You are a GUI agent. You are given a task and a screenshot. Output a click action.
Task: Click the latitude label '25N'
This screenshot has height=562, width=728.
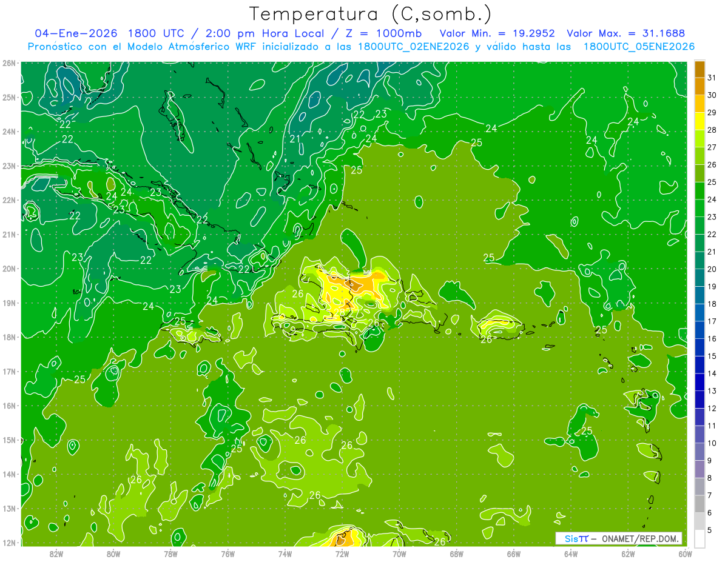[x=9, y=97]
